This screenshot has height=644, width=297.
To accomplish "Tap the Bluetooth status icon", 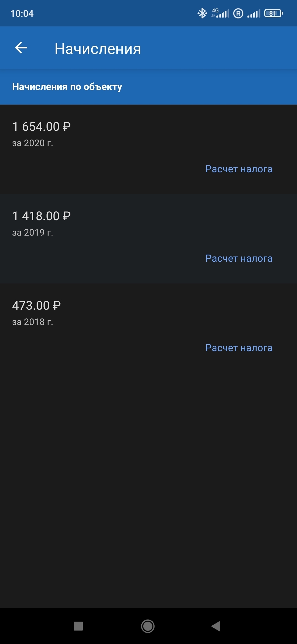I will point(202,13).
